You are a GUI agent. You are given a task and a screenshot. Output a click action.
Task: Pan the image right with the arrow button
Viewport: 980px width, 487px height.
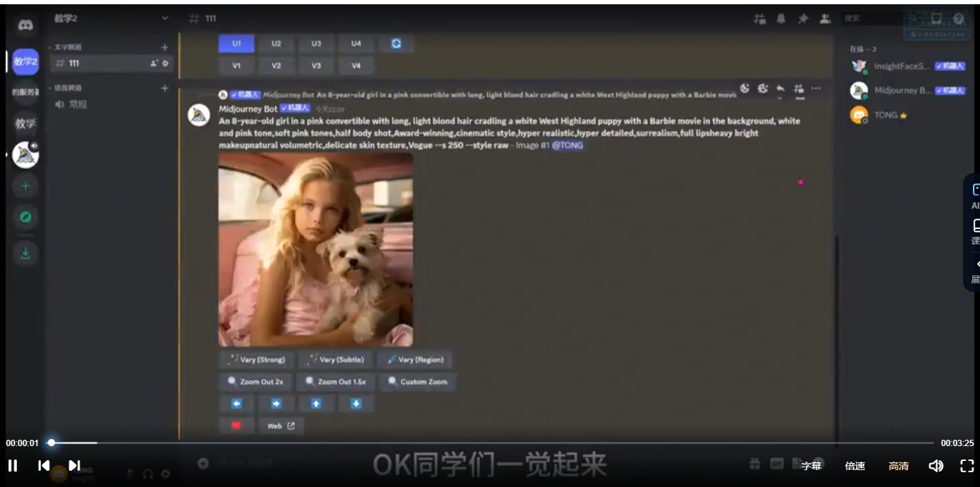pos(276,404)
